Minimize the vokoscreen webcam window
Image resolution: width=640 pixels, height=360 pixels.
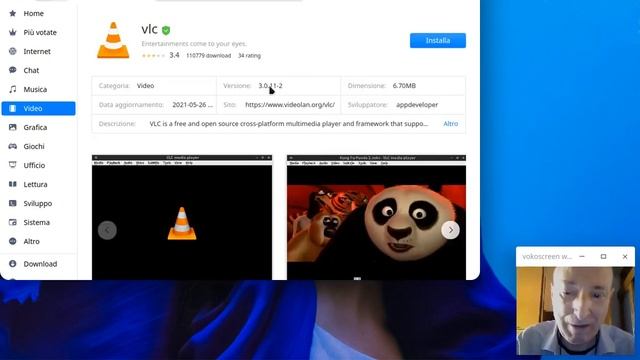582,256
